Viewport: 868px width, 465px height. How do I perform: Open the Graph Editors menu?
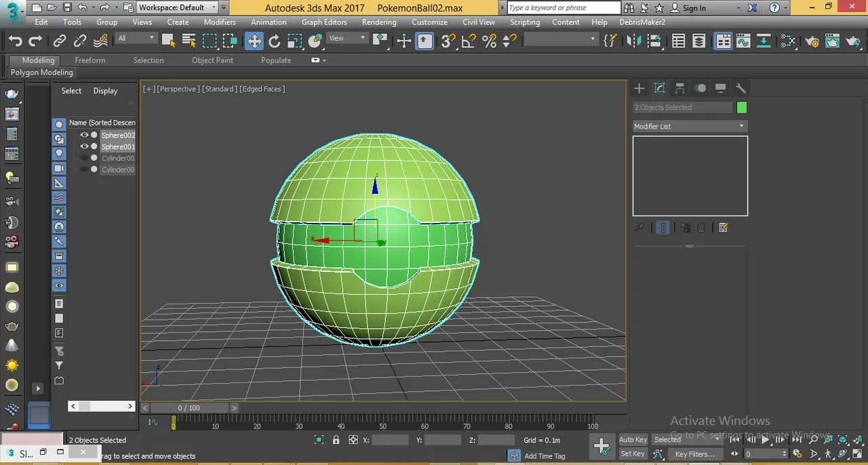[x=324, y=22]
